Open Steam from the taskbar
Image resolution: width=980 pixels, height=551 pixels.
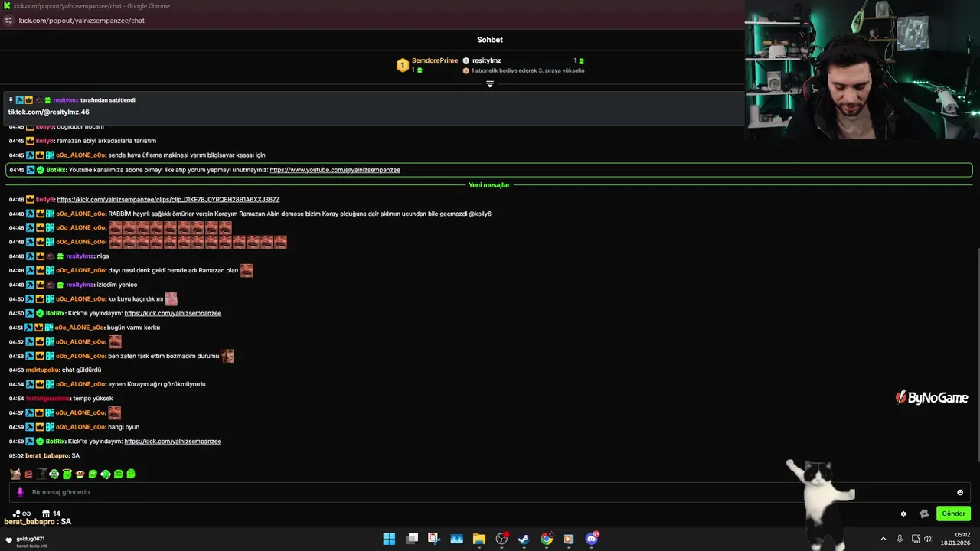524,539
